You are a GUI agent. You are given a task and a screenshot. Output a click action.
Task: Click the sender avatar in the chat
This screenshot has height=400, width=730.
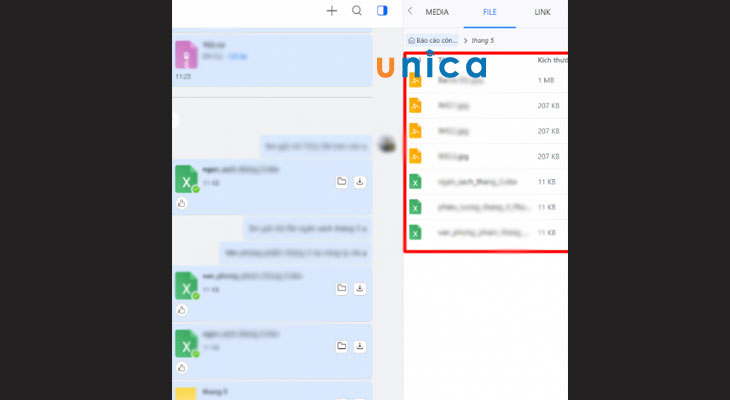click(387, 145)
